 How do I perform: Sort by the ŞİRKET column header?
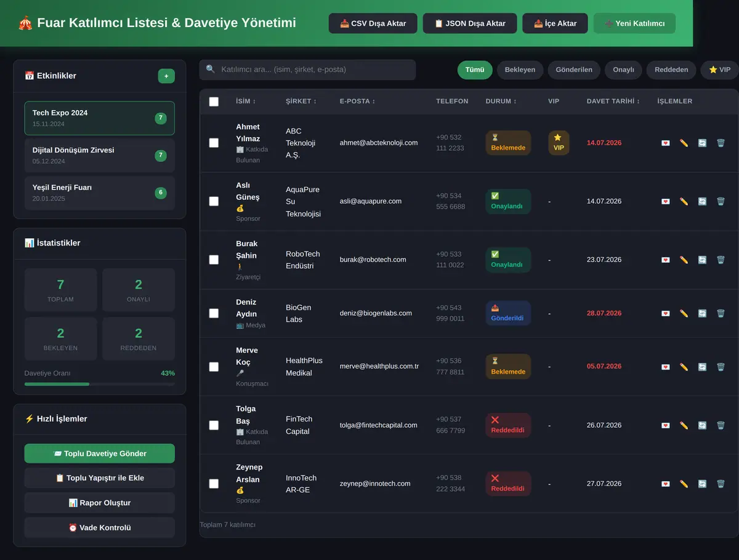(x=301, y=101)
